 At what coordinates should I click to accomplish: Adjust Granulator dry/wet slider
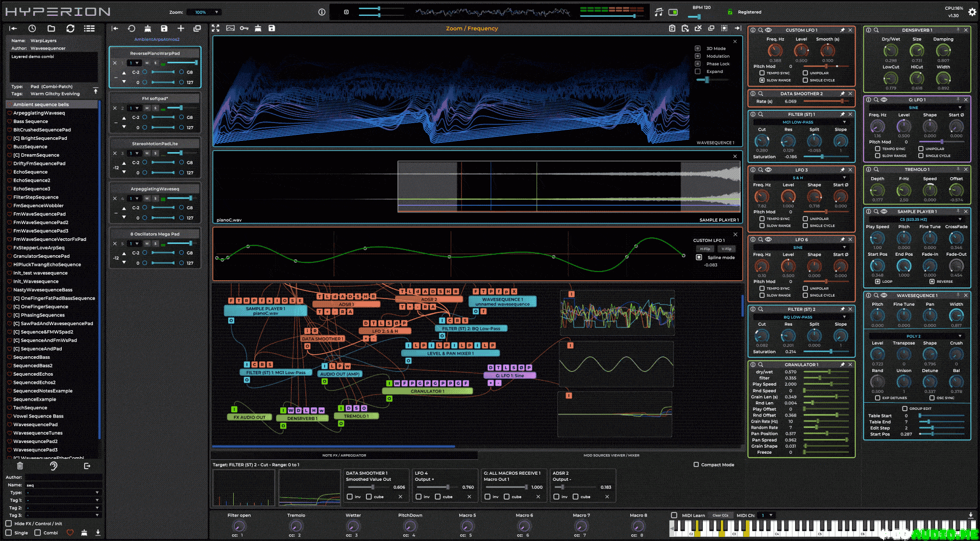826,372
